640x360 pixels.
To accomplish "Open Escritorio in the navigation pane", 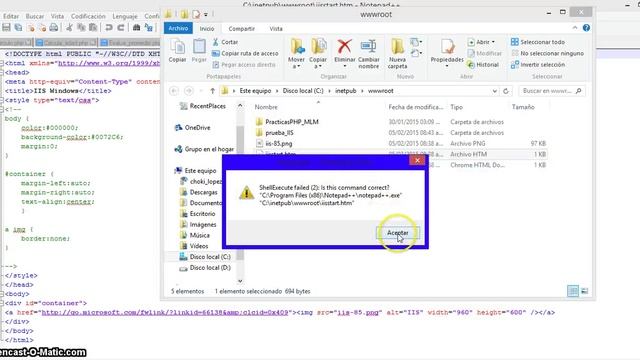I will (202, 214).
